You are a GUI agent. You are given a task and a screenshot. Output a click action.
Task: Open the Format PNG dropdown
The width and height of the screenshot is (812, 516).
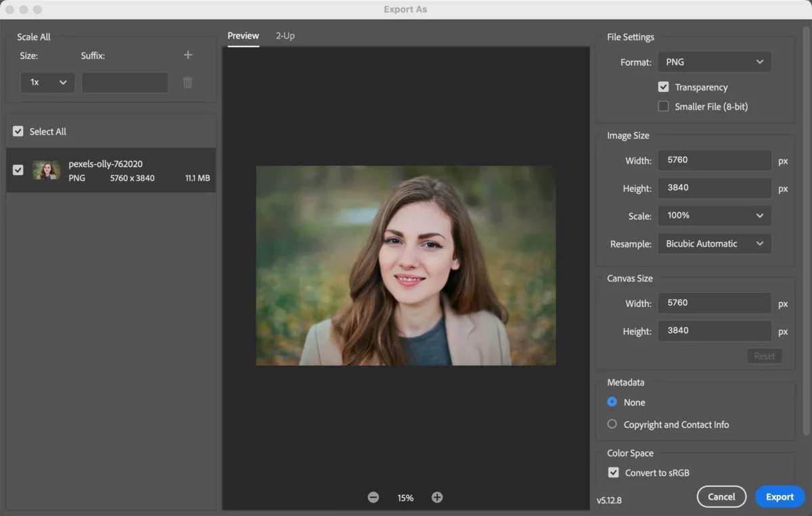click(x=714, y=62)
